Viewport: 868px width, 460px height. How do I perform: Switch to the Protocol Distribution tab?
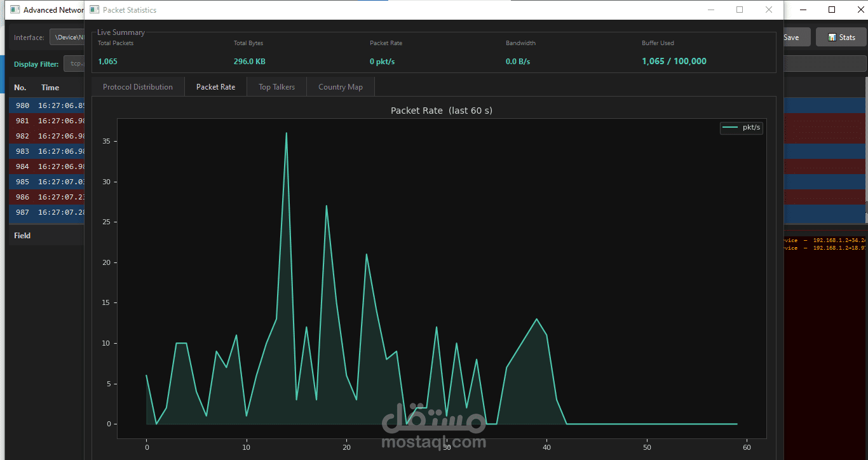point(138,87)
